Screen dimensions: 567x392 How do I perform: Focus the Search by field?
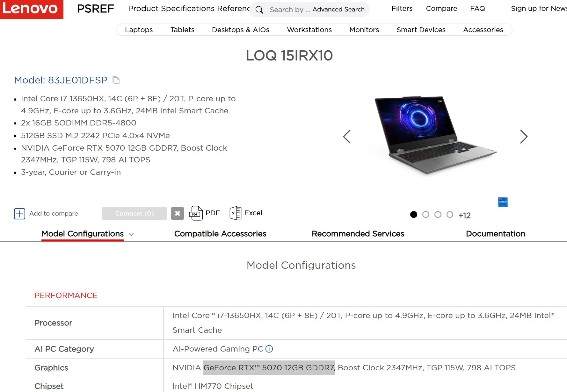click(x=290, y=10)
